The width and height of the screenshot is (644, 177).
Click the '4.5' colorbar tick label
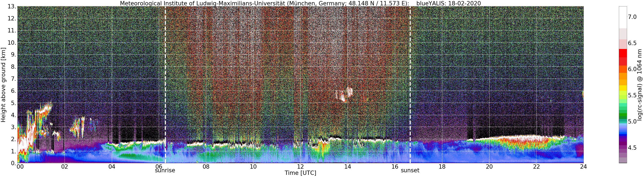click(632, 148)
